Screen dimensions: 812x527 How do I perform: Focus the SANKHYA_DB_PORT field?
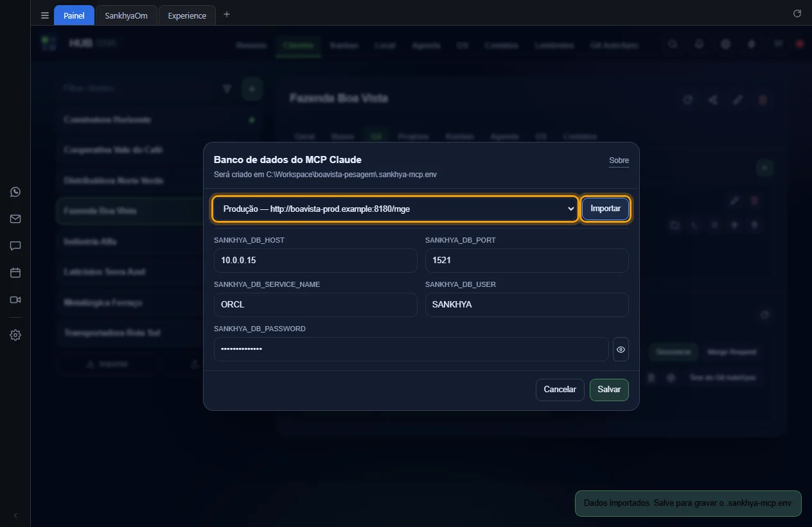coord(527,261)
